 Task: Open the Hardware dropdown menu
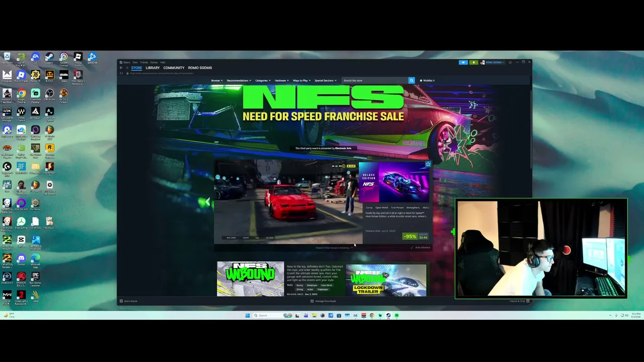(282, 80)
